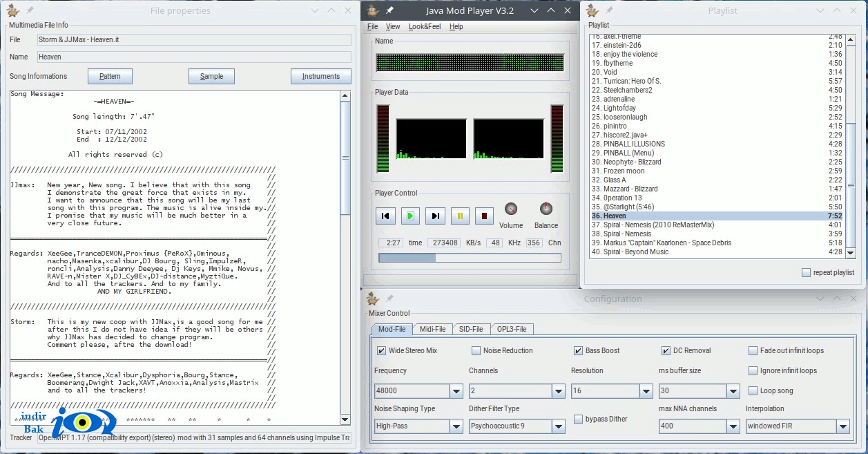Toggle Bass Boost checkbox
Viewport: 868px width, 454px height.
[x=579, y=350]
